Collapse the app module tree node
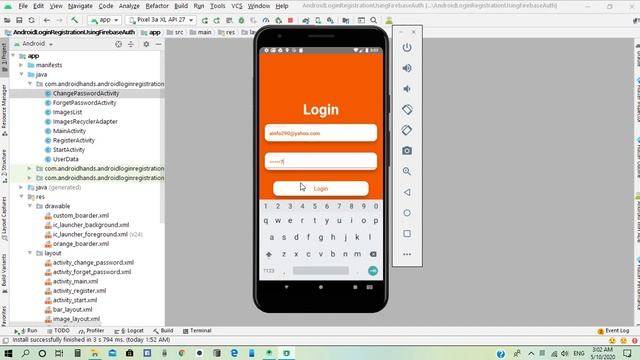 (13, 56)
